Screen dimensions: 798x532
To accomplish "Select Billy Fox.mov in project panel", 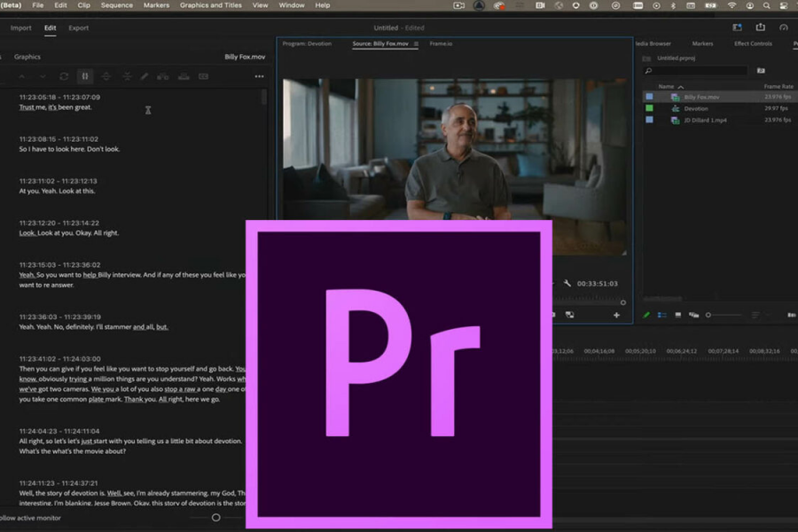I will pos(701,97).
